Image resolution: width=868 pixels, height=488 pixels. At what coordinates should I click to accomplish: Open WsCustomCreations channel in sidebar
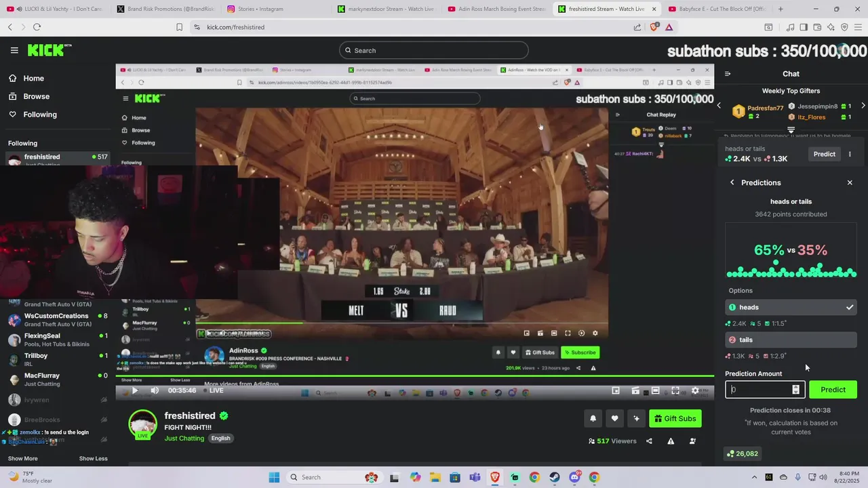click(58, 319)
